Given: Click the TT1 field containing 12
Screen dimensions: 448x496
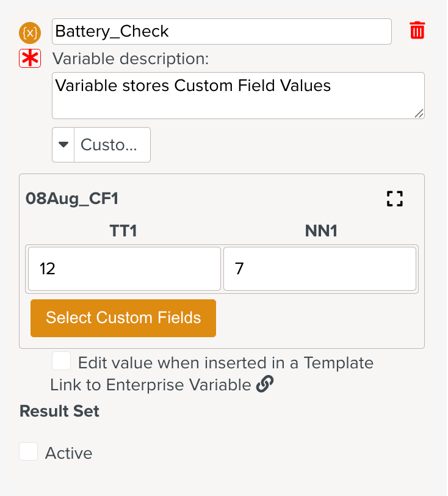Looking at the screenshot, I should point(122,269).
